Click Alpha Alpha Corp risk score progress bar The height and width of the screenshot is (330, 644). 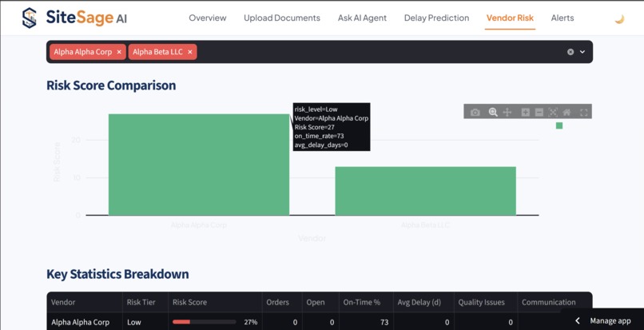tap(204, 322)
